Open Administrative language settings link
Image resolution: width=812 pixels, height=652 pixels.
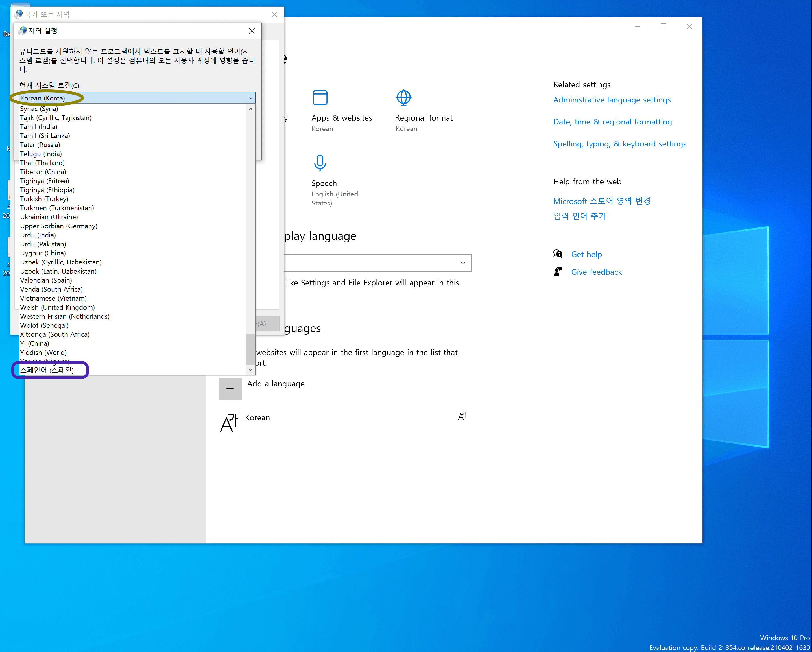pyautogui.click(x=612, y=100)
